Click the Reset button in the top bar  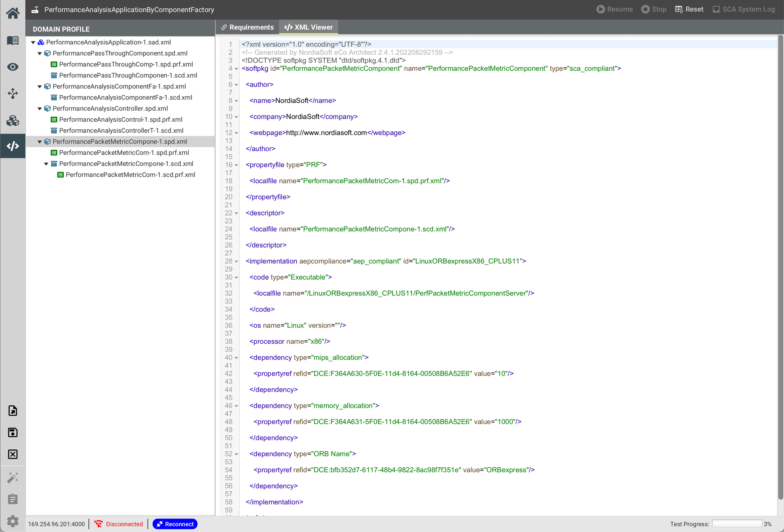689,9
